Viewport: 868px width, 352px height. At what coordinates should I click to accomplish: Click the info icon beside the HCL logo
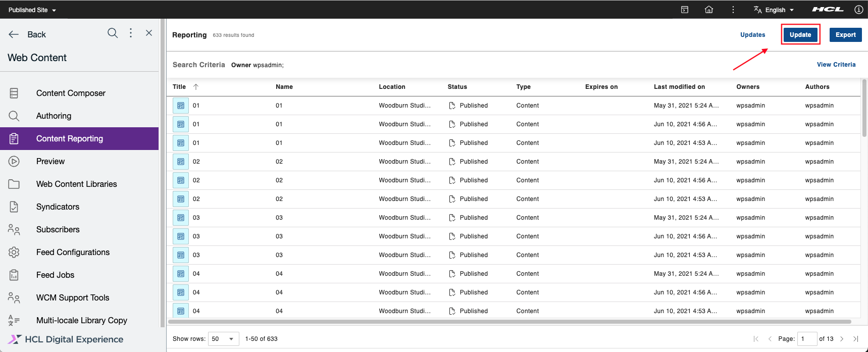click(x=858, y=10)
